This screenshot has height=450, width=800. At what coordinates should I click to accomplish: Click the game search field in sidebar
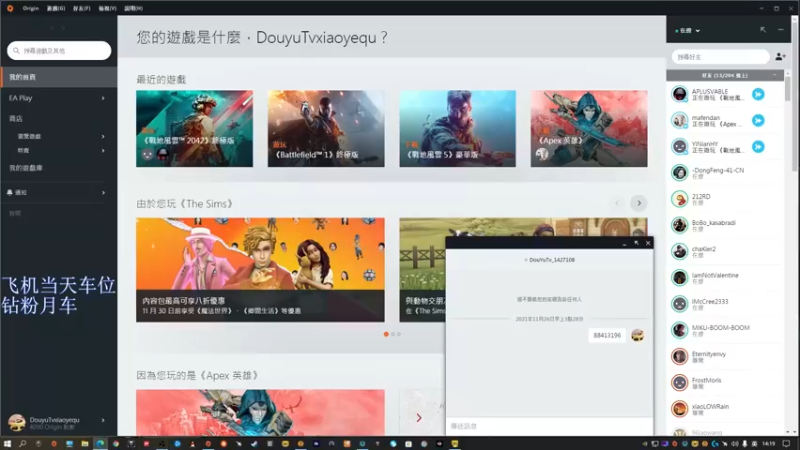point(59,51)
